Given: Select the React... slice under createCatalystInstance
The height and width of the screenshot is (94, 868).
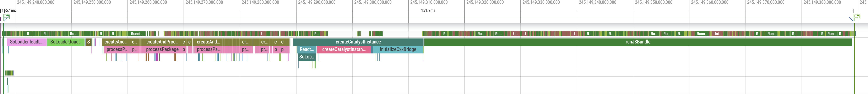Looking at the screenshot, I should tap(307, 49).
